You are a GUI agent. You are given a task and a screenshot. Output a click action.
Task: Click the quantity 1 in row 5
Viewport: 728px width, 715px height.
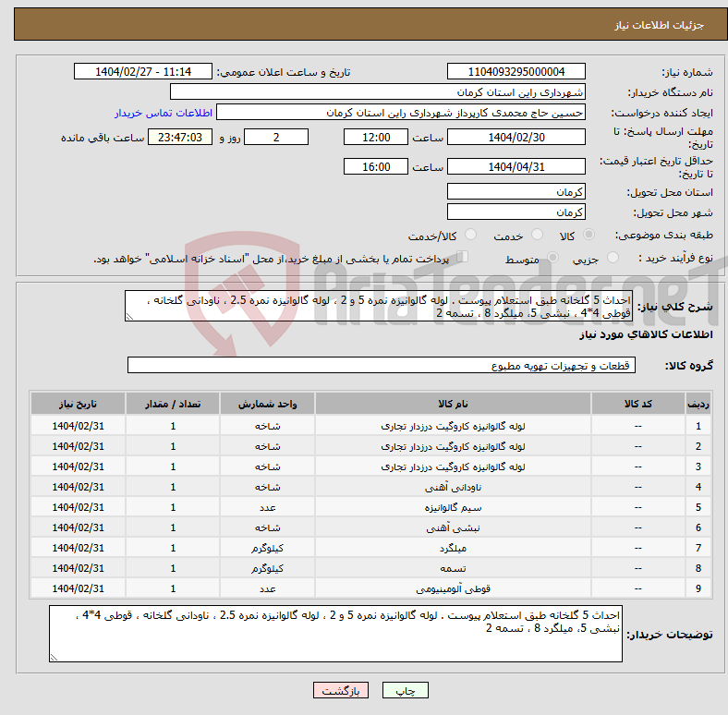click(173, 508)
